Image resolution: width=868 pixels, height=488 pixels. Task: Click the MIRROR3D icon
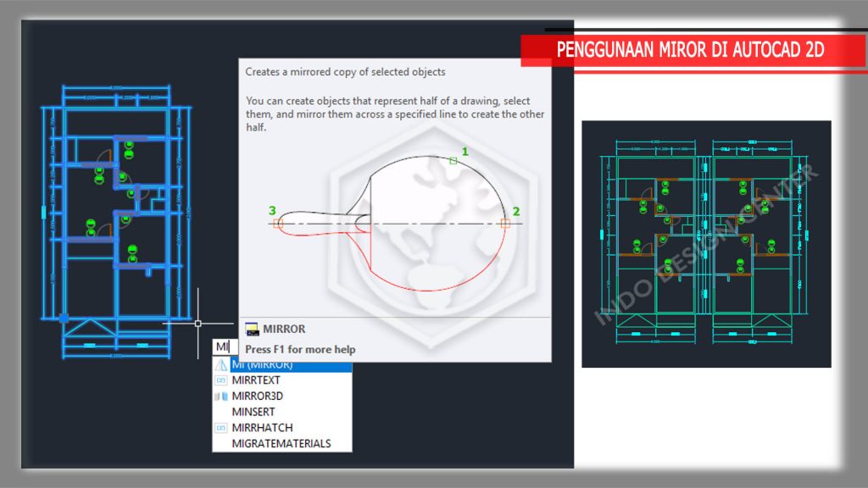tap(221, 396)
